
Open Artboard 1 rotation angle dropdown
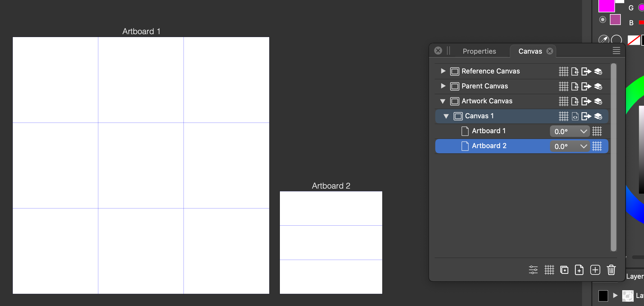coord(583,131)
